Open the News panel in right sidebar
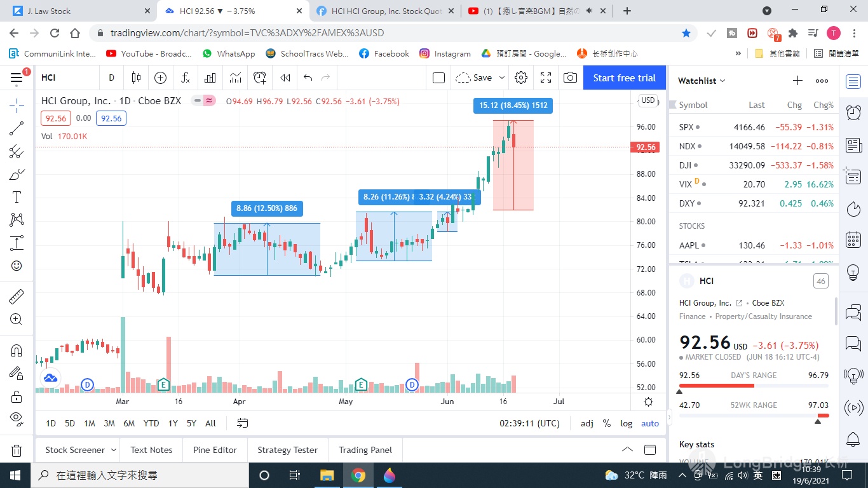Image resolution: width=868 pixels, height=488 pixels. (x=853, y=146)
